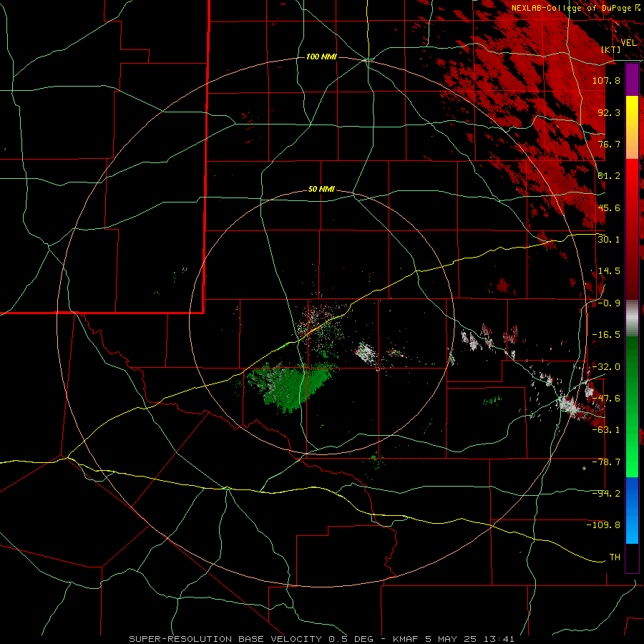Click the TH label on the color scale
This screenshot has height=644, width=644.
(x=615, y=557)
